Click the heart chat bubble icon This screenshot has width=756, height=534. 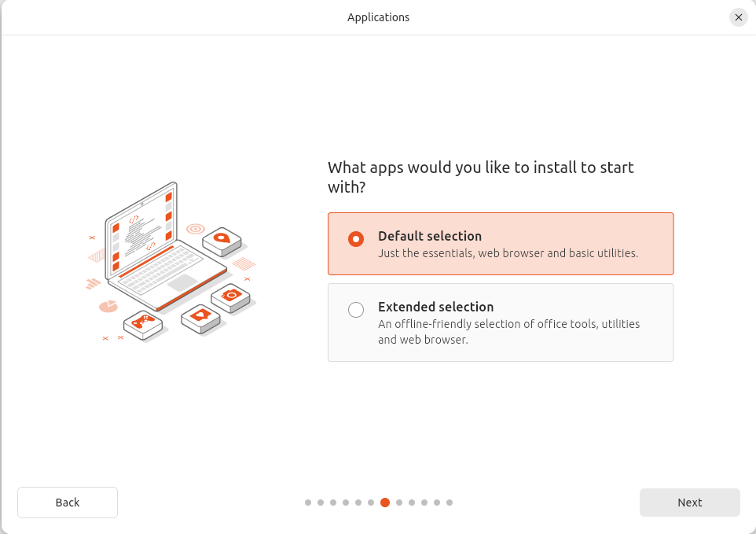200,315
